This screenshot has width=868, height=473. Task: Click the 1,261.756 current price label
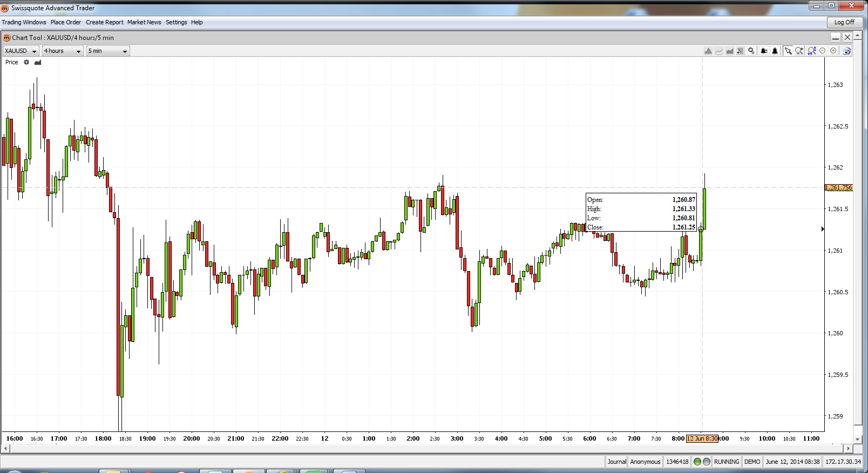[x=838, y=188]
